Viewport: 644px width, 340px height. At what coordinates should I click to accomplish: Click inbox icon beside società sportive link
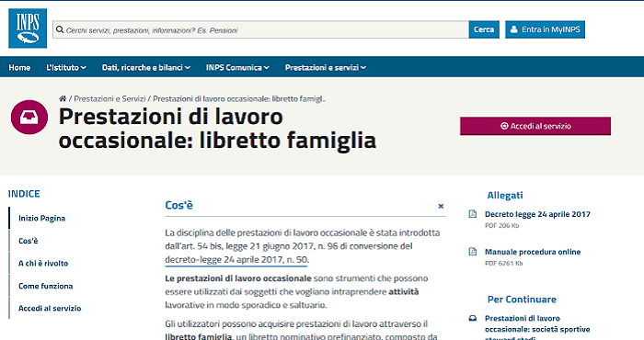tap(473, 318)
